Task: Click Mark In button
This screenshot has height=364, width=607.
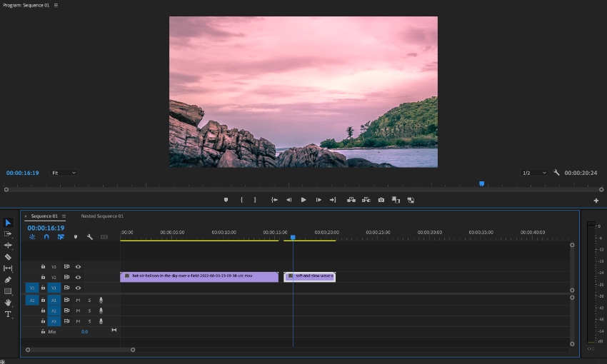Action: point(241,200)
